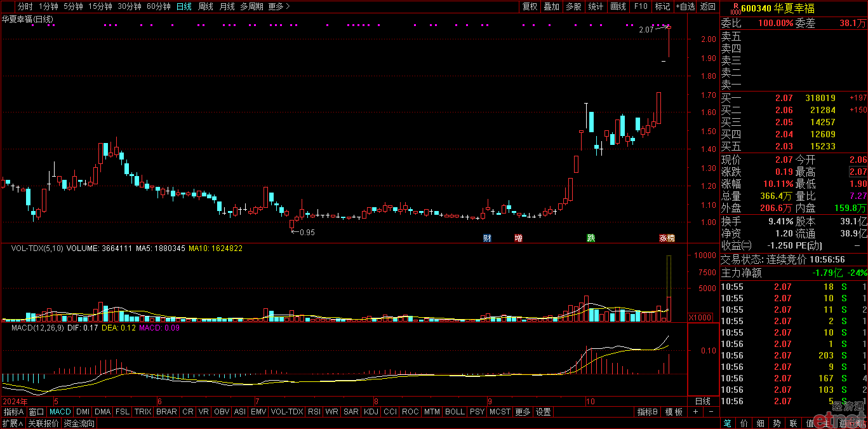Select the PSY indicator tab
Screen dimensions: 868x429
(477, 412)
